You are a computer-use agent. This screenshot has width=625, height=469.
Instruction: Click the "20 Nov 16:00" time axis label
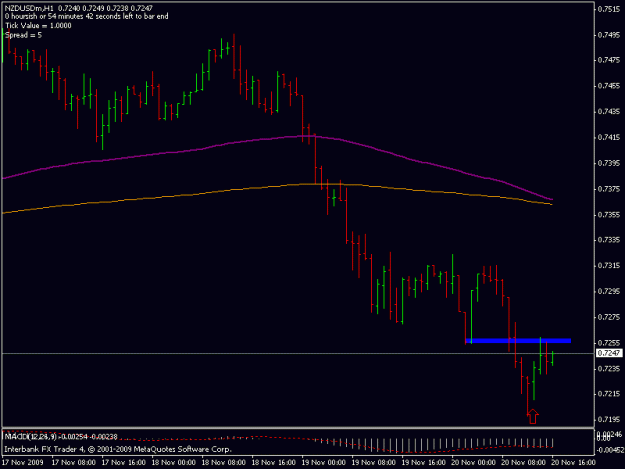coord(573,463)
